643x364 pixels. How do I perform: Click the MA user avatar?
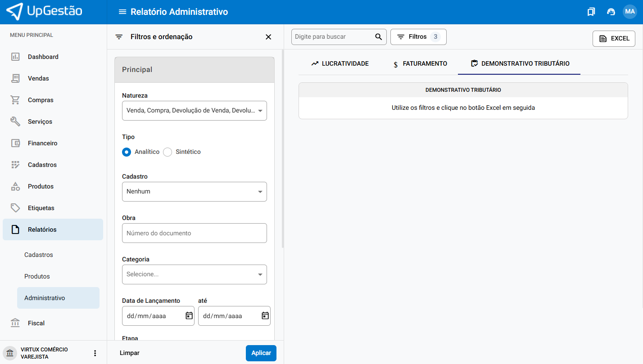[x=629, y=12]
